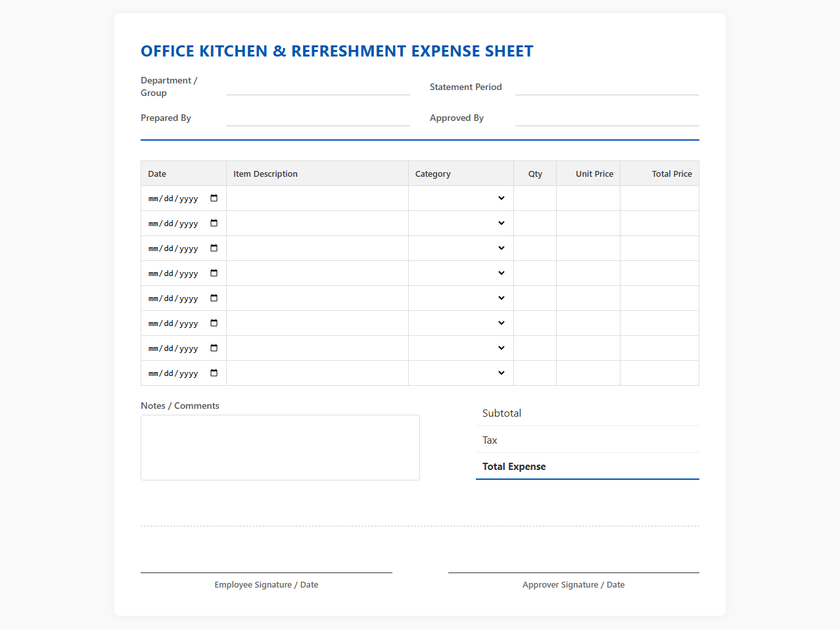Click Unit Price field in first row
The width and height of the screenshot is (840, 629).
(588, 198)
